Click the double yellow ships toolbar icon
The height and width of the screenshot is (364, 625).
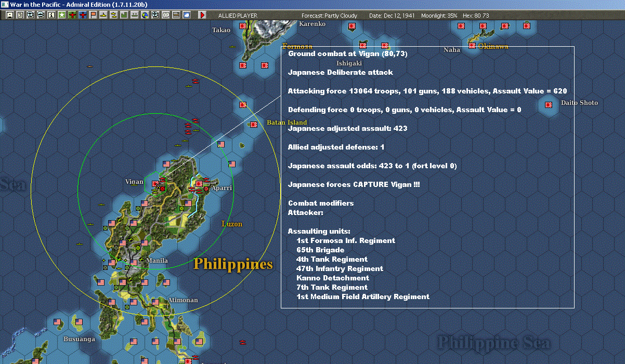(113, 15)
